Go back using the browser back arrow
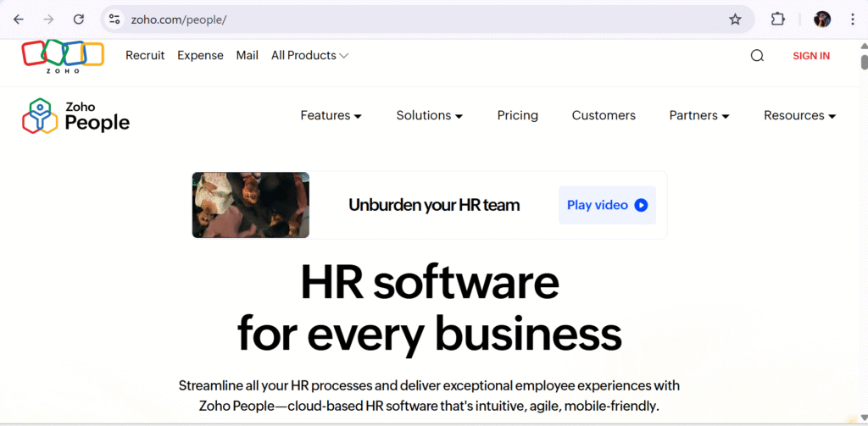The width and height of the screenshot is (868, 426). point(19,19)
